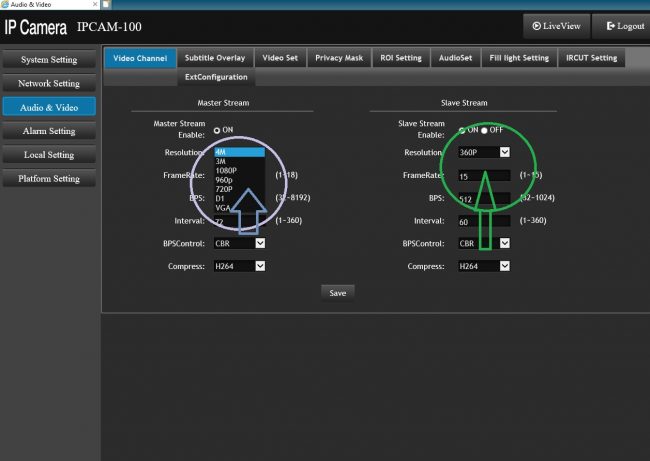Screen dimensions: 650x461
Task: Click the Save button
Action: (x=338, y=292)
